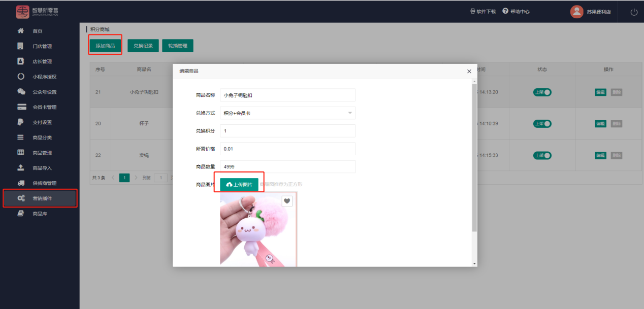644x309 pixels.
Task: Click 编辑 button for row 20
Action: [x=601, y=124]
